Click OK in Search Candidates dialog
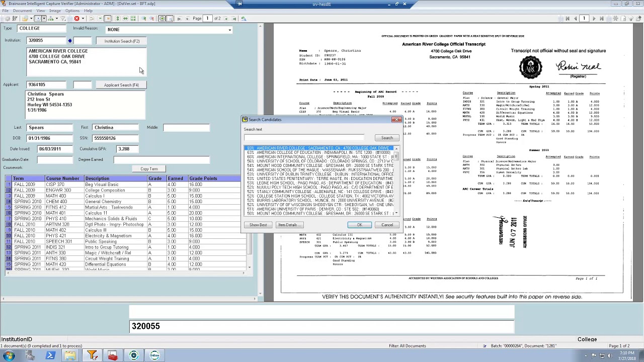This screenshot has height=362, width=644. coord(359,225)
